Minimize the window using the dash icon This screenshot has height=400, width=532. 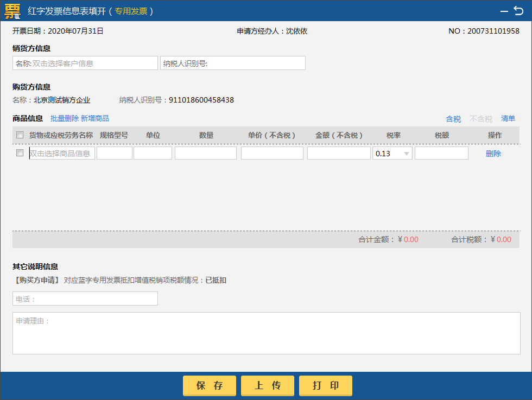503,10
